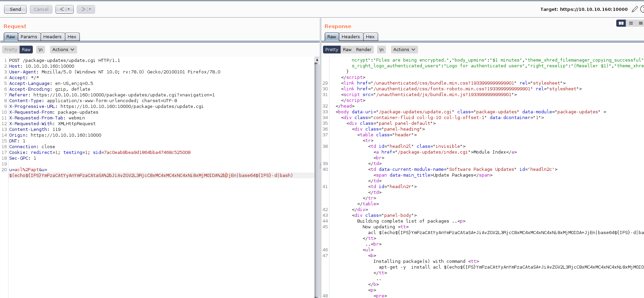Click the Connection: close header line
644x298 pixels.
click(x=32, y=146)
